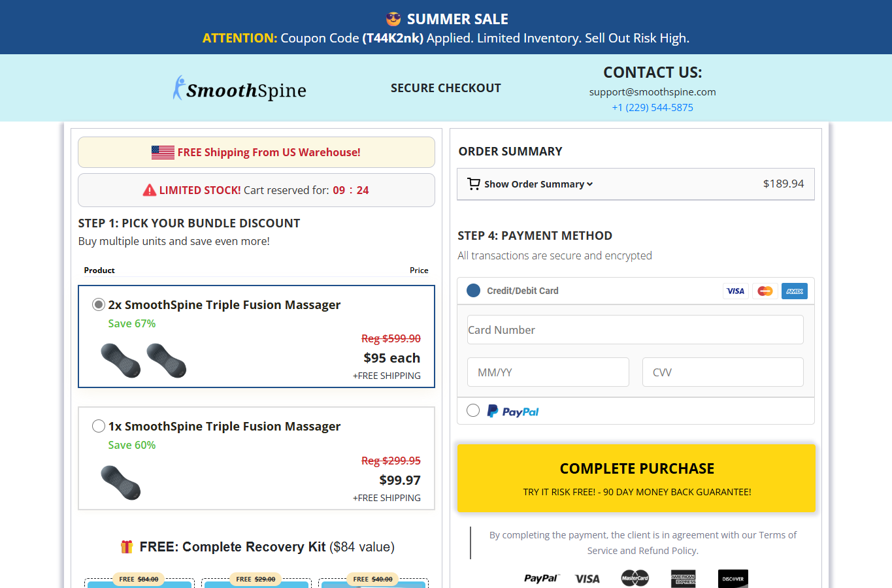The height and width of the screenshot is (588, 892).
Task: Click the sunglasses emoji beside SUMMER SALE
Action: pyautogui.click(x=393, y=19)
